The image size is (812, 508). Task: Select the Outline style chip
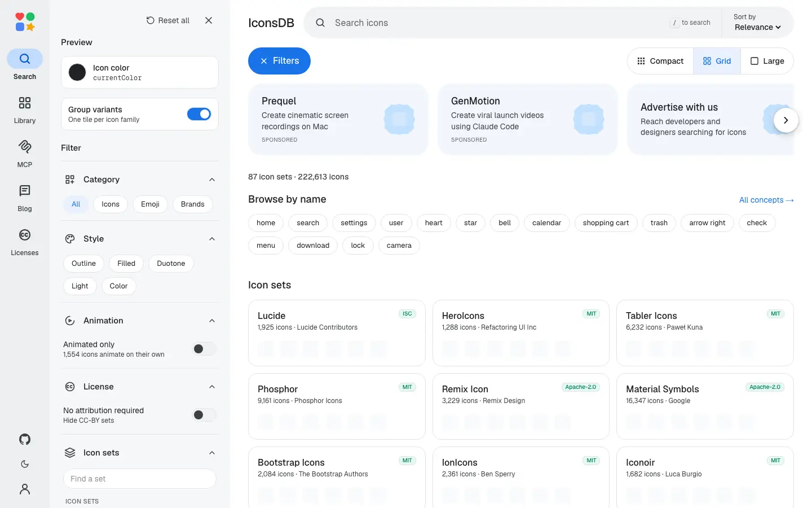coord(83,264)
